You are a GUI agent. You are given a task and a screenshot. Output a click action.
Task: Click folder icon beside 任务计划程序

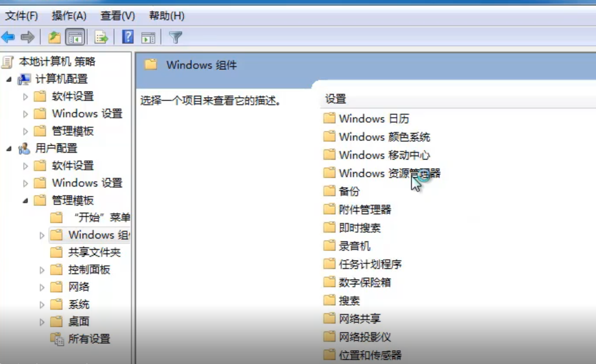(x=329, y=263)
